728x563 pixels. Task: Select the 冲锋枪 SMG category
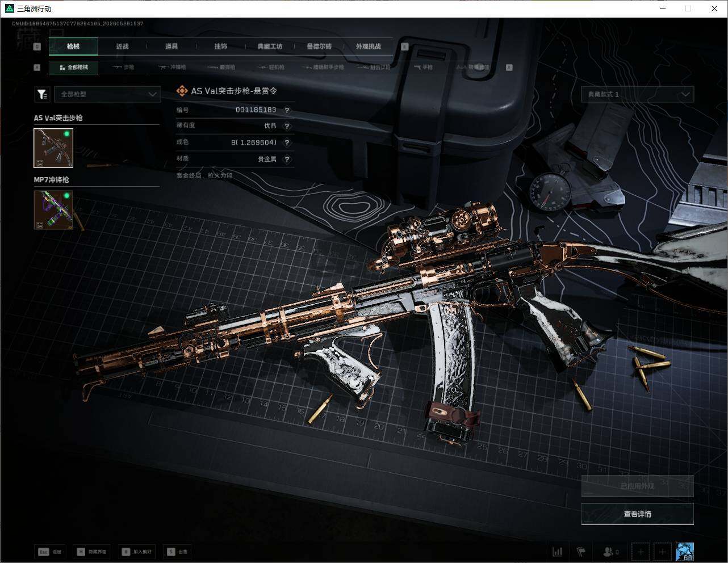pos(172,67)
